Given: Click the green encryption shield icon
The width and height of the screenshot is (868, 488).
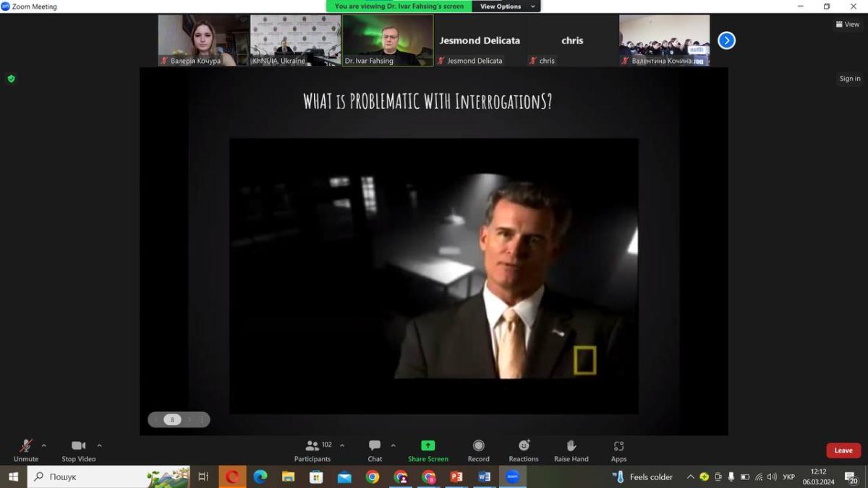Looking at the screenshot, I should coord(11,79).
